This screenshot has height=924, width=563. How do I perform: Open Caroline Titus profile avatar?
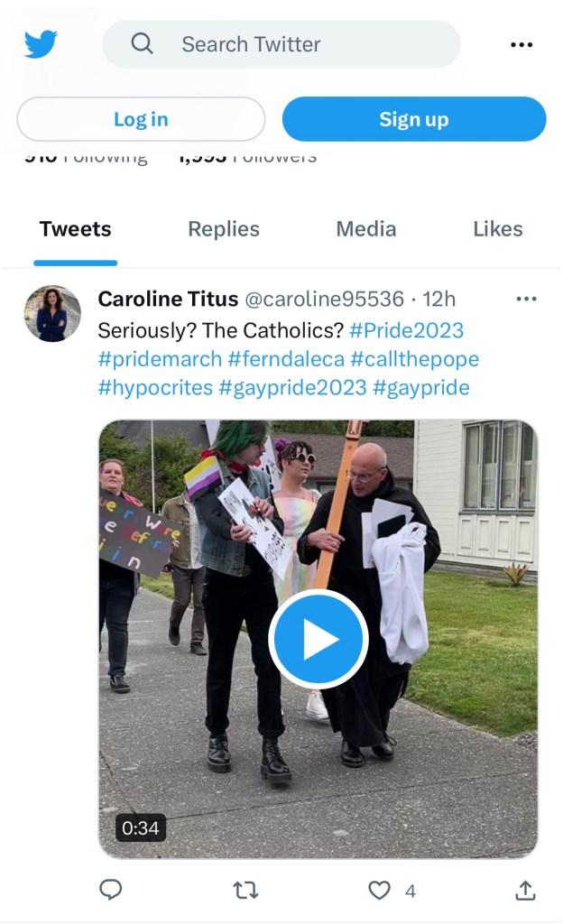[52, 313]
